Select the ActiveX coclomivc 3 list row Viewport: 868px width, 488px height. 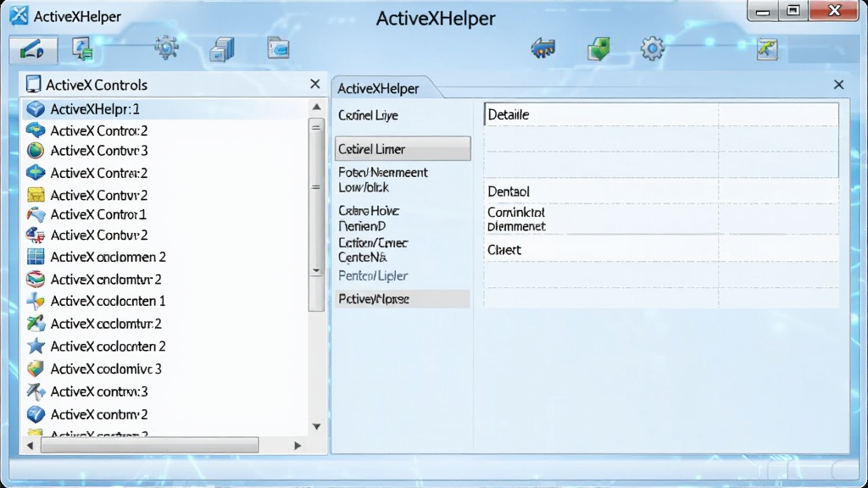point(164,369)
